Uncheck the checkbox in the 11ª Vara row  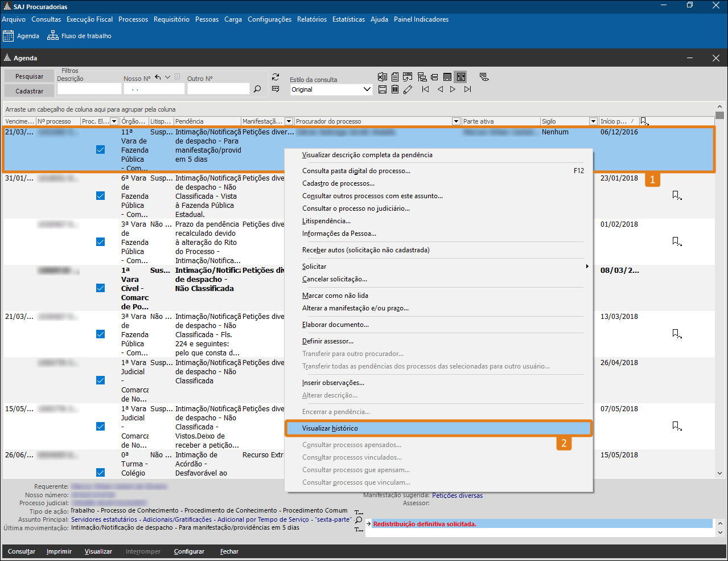(101, 150)
